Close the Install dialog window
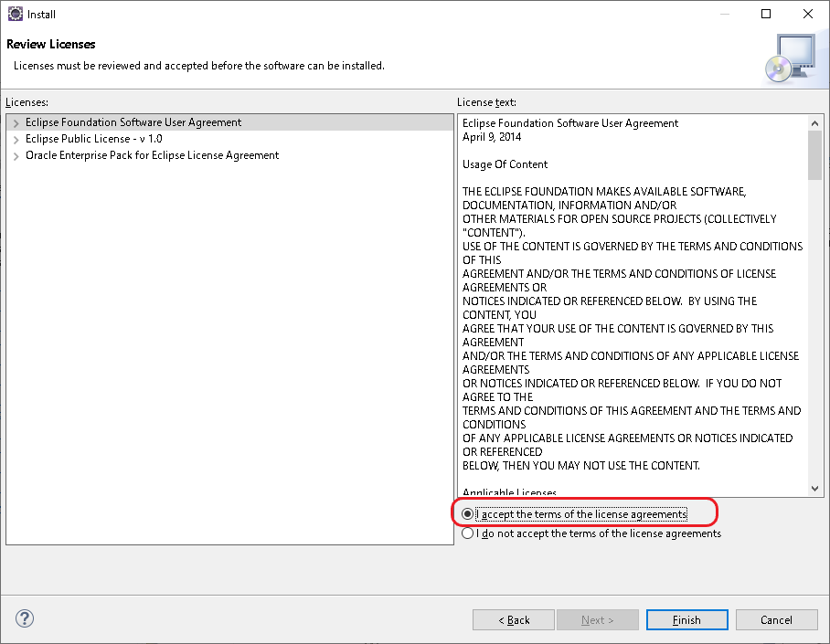This screenshot has height=644, width=830. 808,14
